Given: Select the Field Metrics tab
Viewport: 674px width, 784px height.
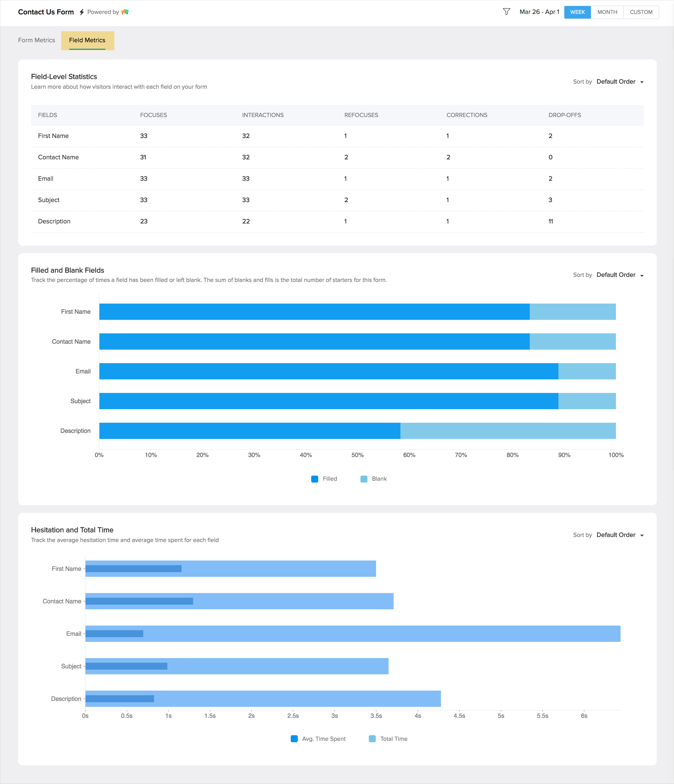Looking at the screenshot, I should tap(87, 40).
